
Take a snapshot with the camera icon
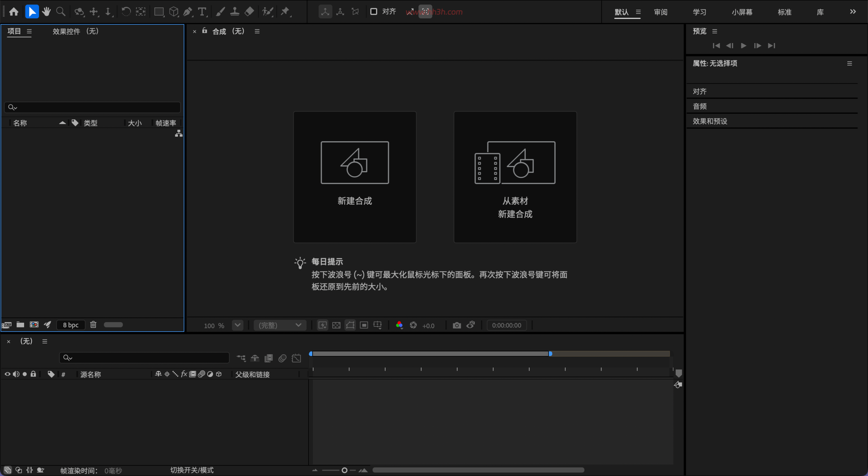point(457,325)
